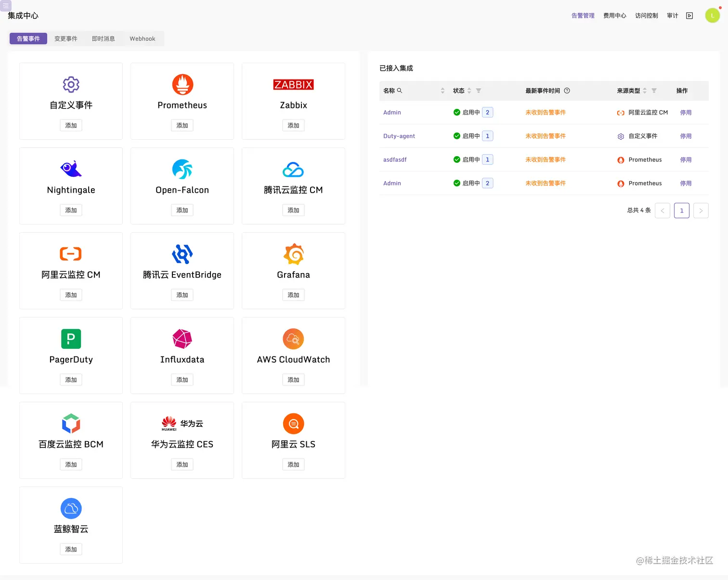Switch to the 变更事件 tab
728x580 pixels.
(x=66, y=39)
